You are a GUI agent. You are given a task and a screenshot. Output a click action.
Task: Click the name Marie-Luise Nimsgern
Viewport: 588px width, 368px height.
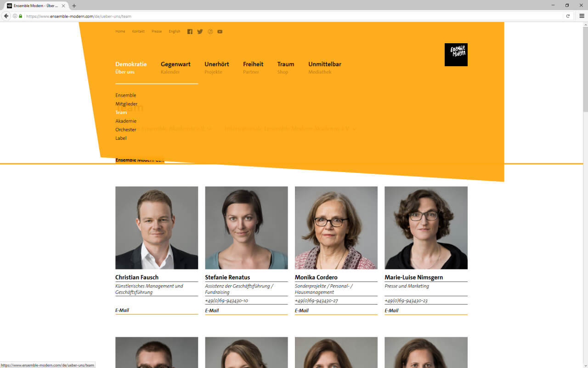click(x=414, y=277)
